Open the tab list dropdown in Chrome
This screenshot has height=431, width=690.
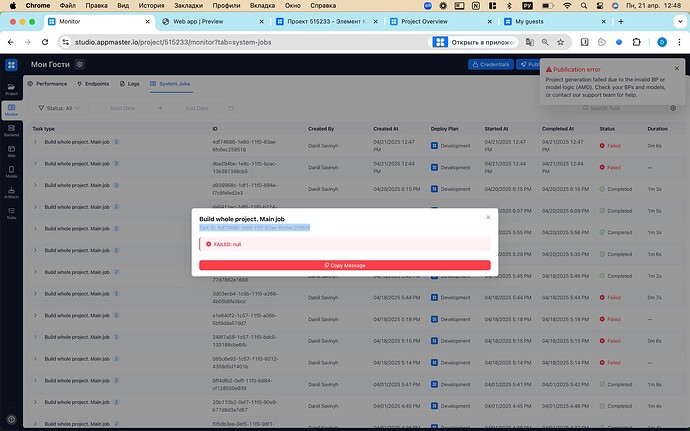680,21
